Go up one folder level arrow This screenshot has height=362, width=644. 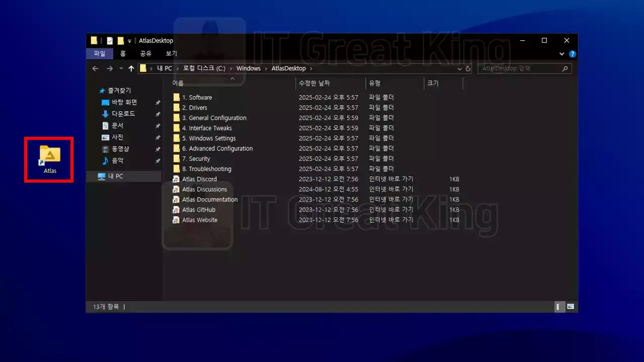tap(131, 68)
